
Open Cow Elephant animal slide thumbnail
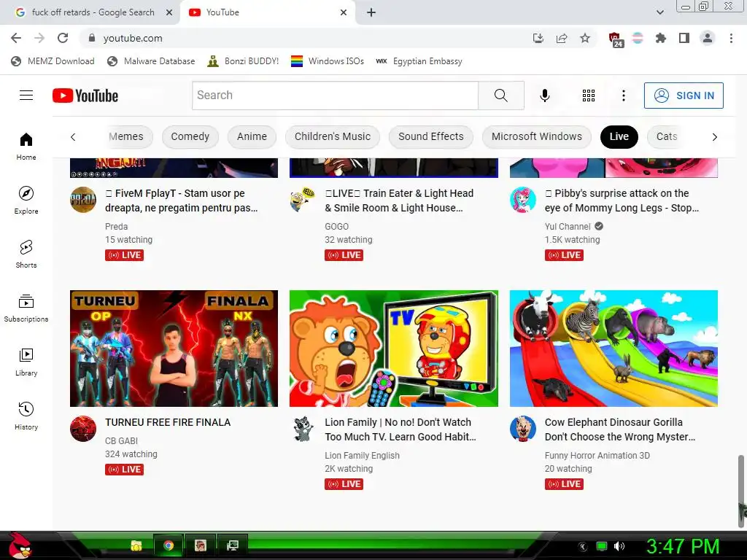(x=614, y=349)
